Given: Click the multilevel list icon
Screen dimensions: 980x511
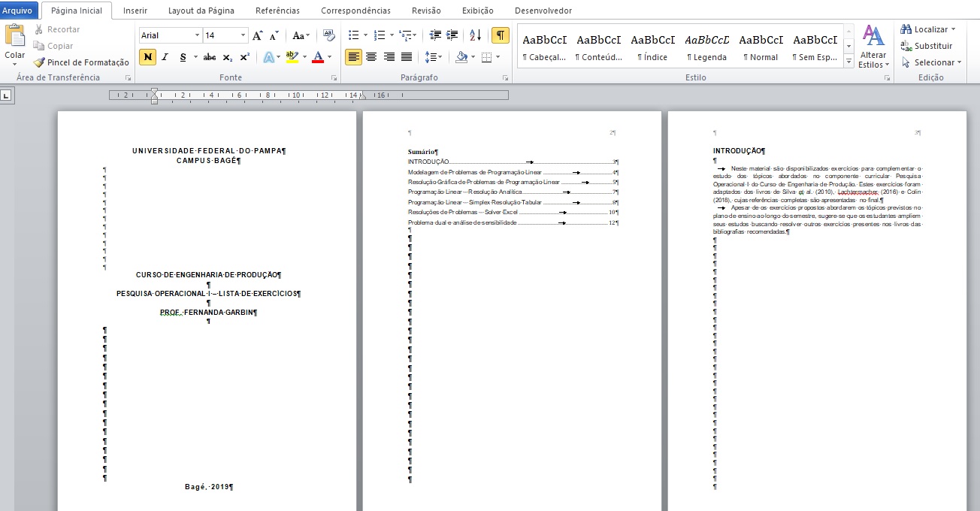Looking at the screenshot, I should coord(406,35).
